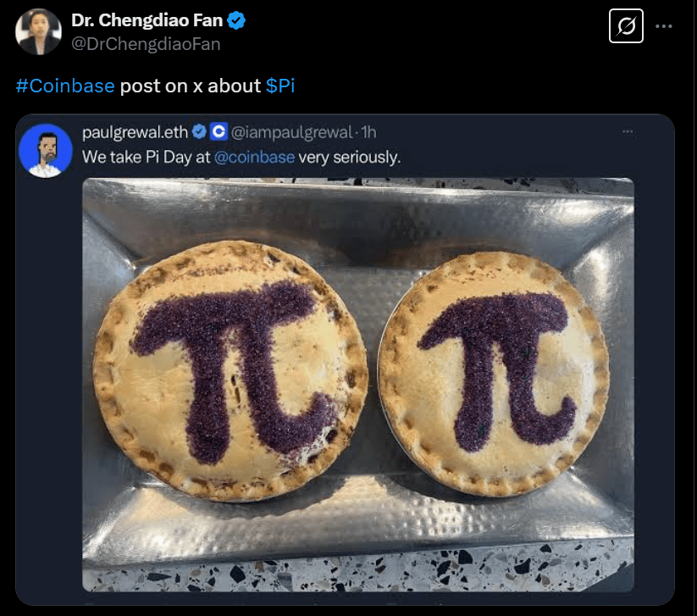Viewport: 697px width, 616px height.
Task: Open more options for Dr. Chengdiao Fan's post
Action: pos(665,27)
